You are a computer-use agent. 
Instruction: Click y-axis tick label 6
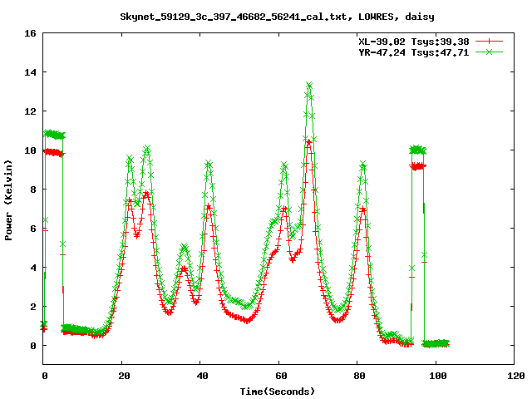(x=33, y=229)
